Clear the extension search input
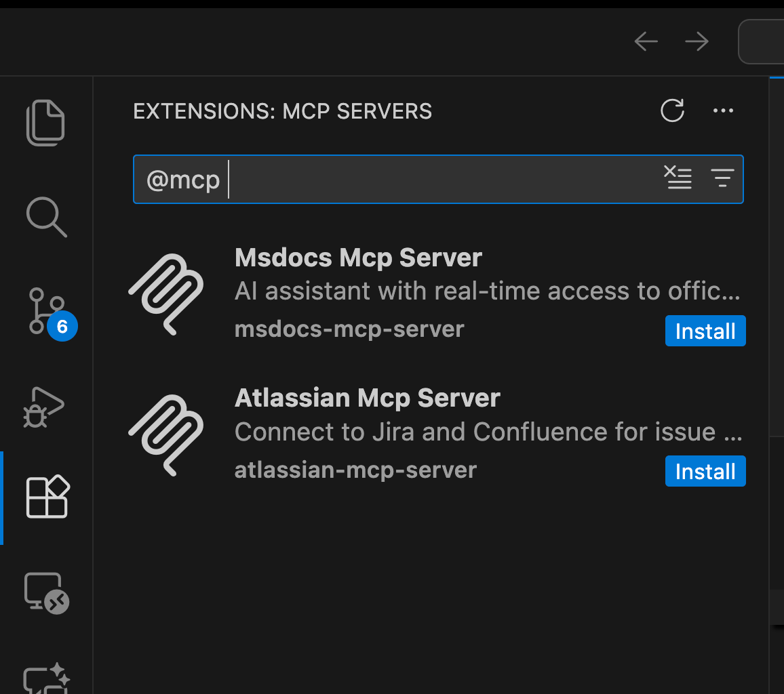This screenshot has height=694, width=784. [x=678, y=178]
